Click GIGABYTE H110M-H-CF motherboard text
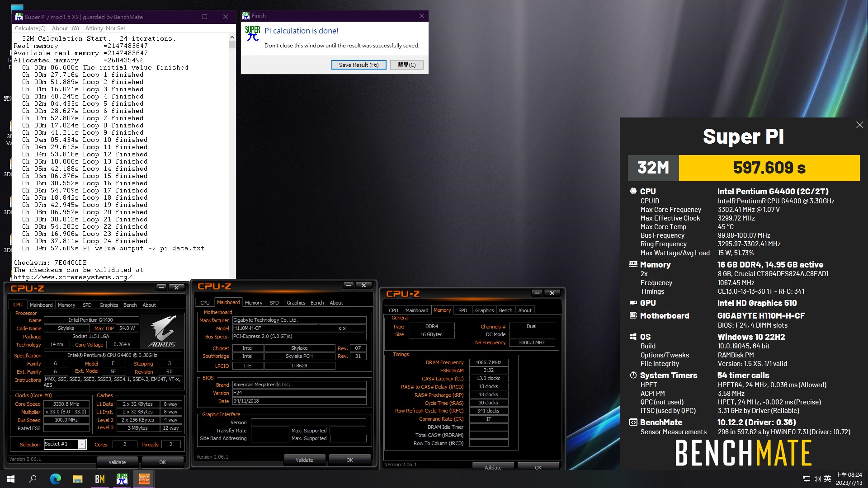868x488 pixels. pos(761,316)
